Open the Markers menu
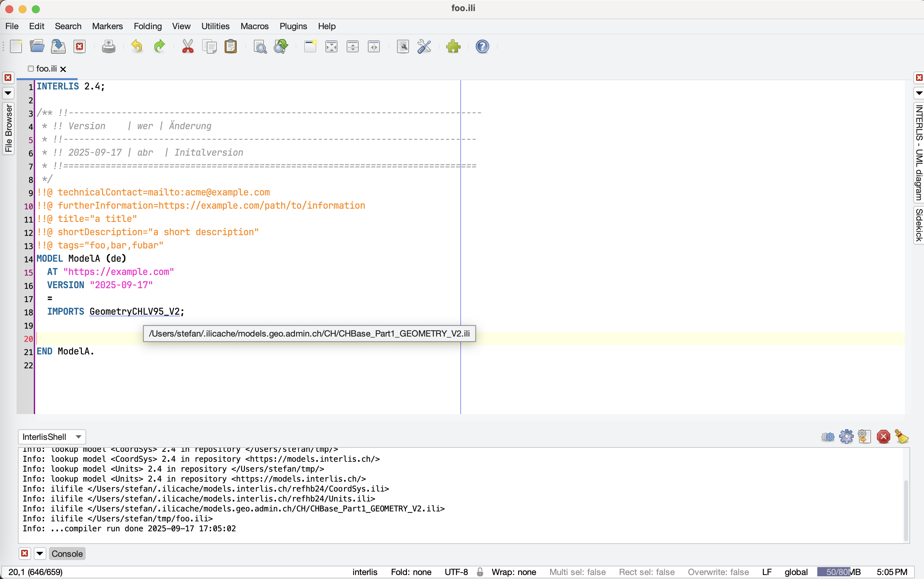 pyautogui.click(x=107, y=26)
